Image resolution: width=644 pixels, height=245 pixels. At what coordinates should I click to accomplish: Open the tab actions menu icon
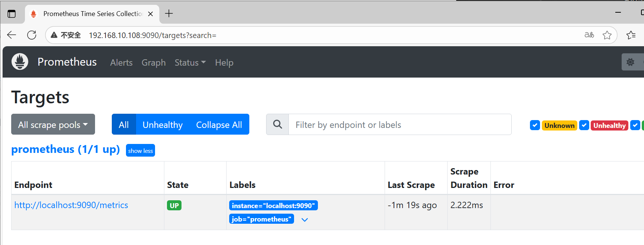[x=12, y=14]
